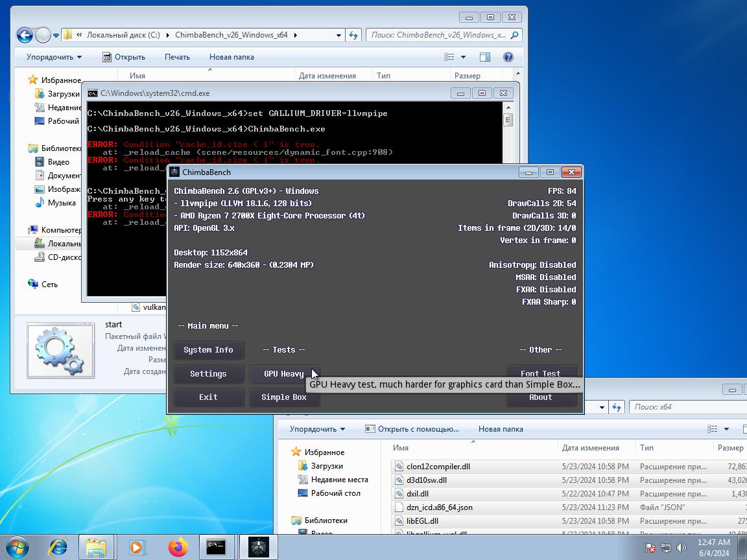Viewport: 747px width, 560px height.
Task: Click Новая папка in top toolbar
Action: coord(231,57)
